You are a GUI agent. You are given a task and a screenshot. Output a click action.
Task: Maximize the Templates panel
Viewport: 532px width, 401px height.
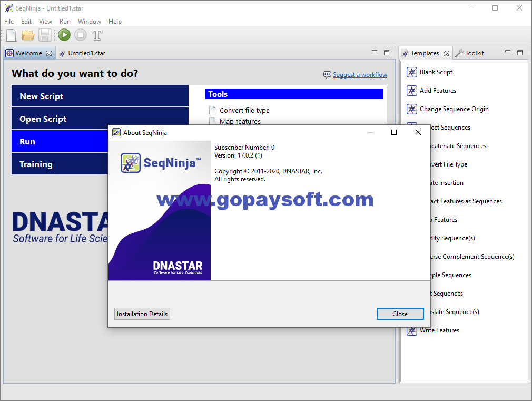click(520, 53)
